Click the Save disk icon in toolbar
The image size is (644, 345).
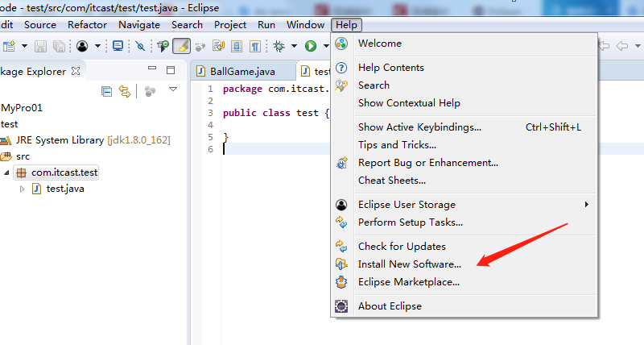point(40,46)
